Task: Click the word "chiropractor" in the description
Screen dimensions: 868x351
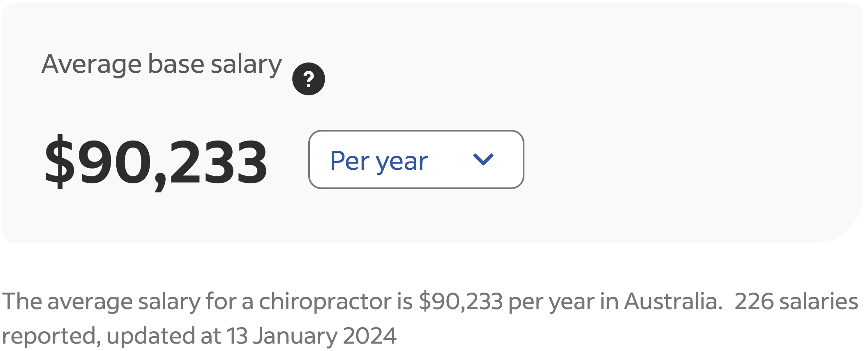Action: coord(325,301)
